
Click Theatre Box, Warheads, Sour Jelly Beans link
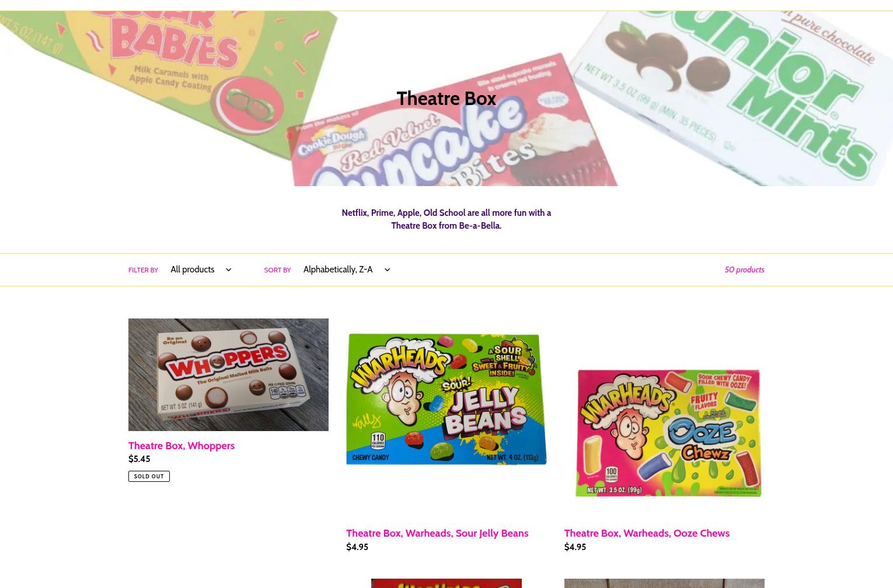(437, 533)
